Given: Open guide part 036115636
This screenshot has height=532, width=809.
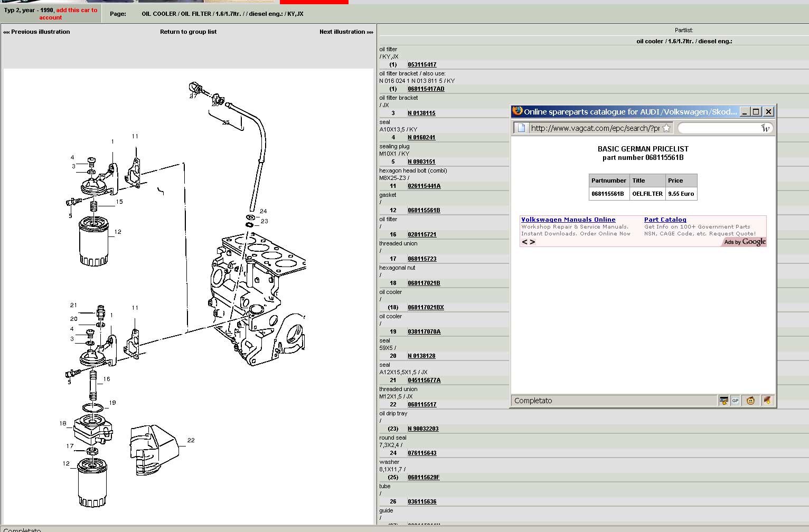Looking at the screenshot, I should tap(422, 501).
